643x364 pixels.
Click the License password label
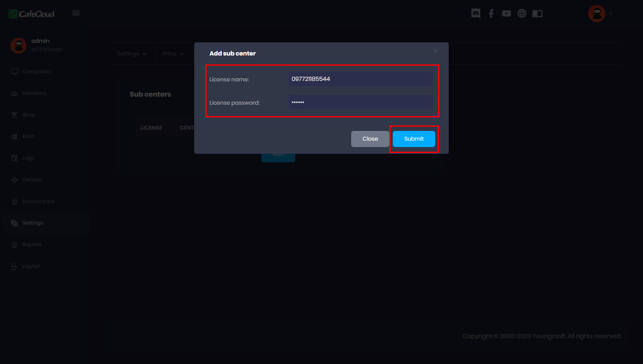pos(235,103)
